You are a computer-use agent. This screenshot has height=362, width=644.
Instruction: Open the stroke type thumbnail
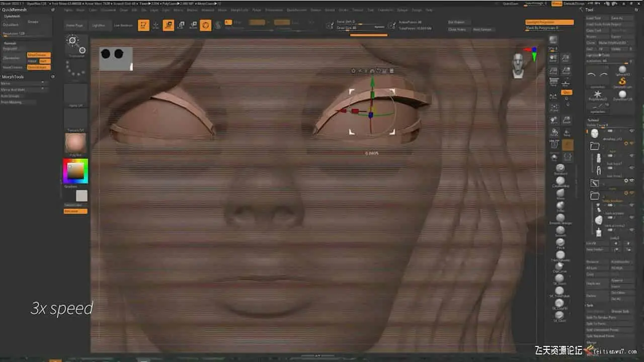pyautogui.click(x=75, y=69)
